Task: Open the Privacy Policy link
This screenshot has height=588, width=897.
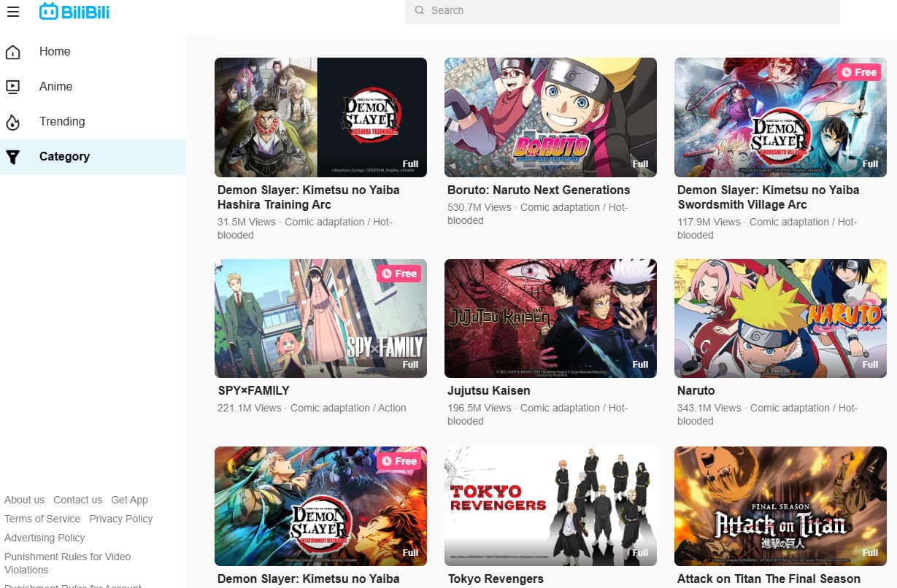Action: coord(120,519)
